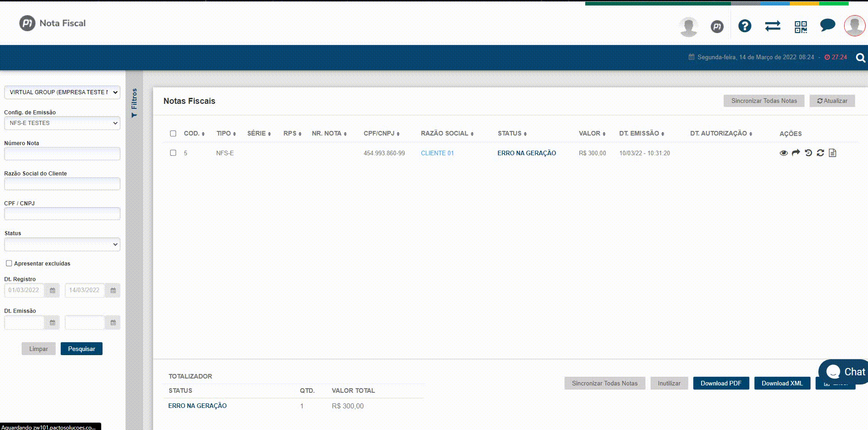Open the QR code icon
Screen dimensions: 868x430
tap(800, 27)
